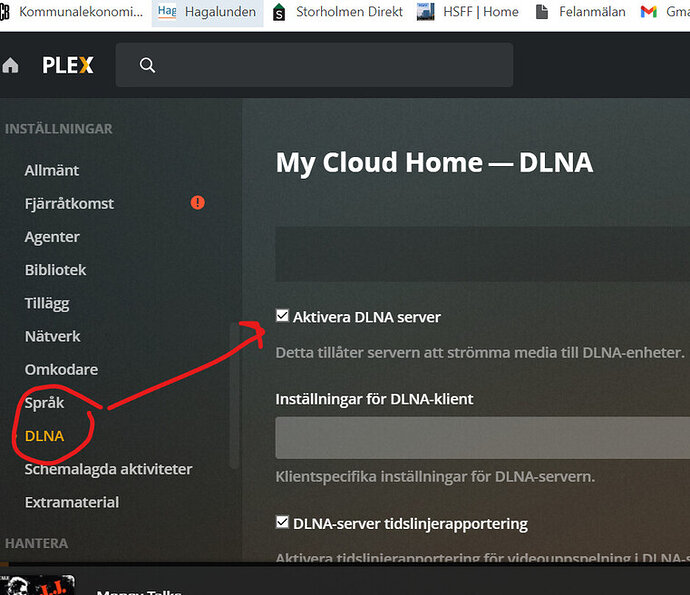
Task: Open Extramaterial settings
Action: 72,502
